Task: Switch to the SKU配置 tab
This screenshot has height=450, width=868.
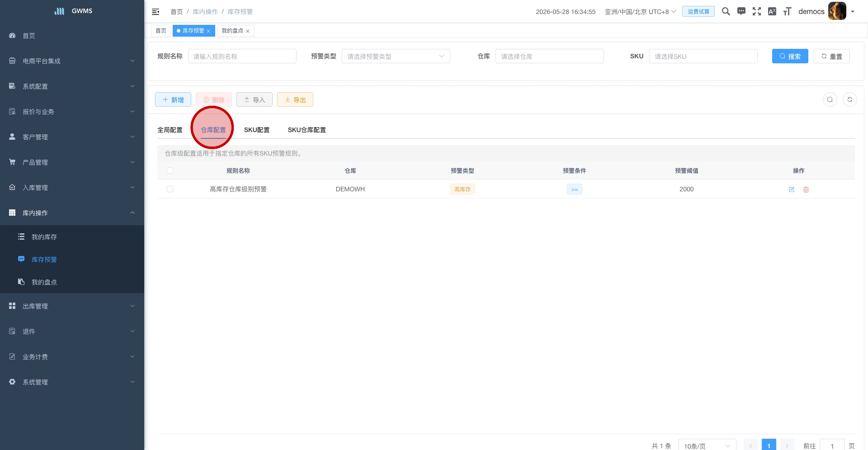Action: 257,130
